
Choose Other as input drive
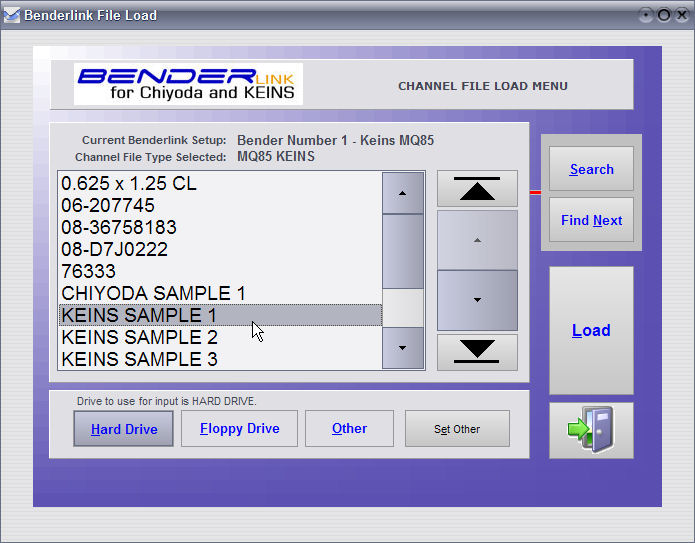click(x=349, y=429)
